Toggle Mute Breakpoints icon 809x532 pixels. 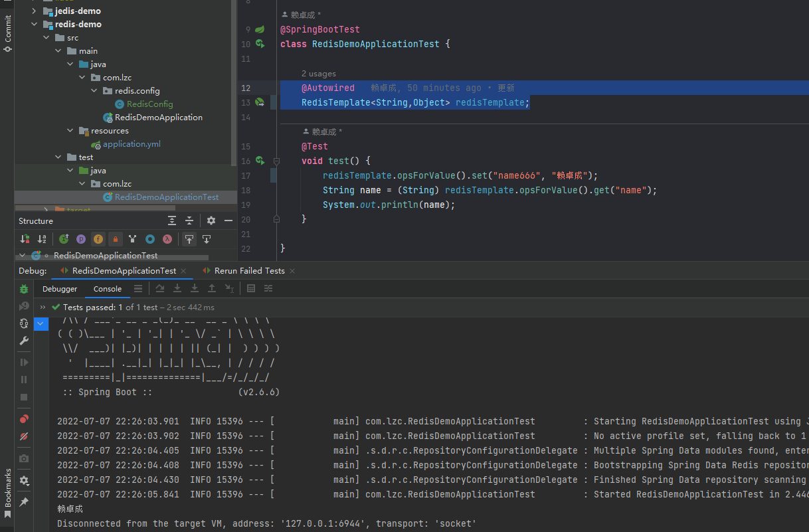pyautogui.click(x=24, y=436)
